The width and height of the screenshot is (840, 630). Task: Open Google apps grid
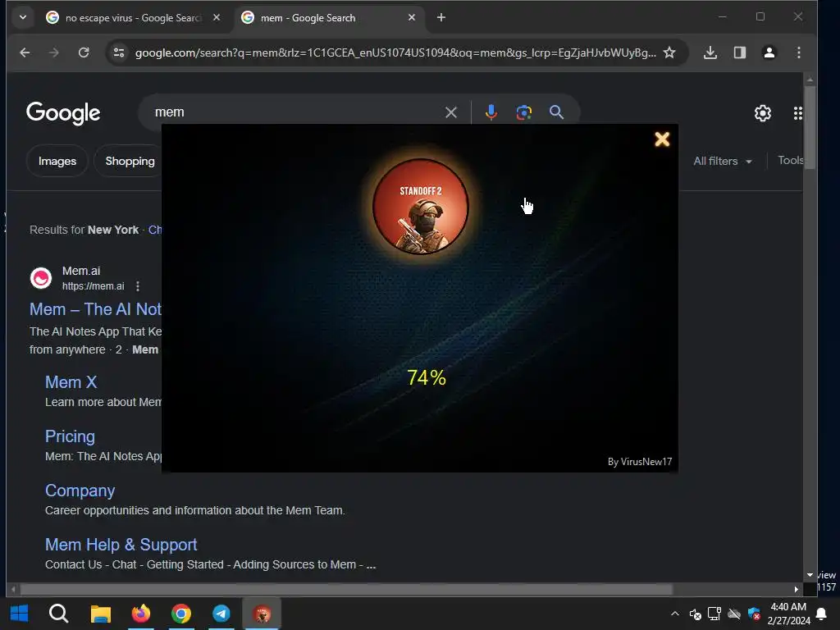(x=797, y=113)
